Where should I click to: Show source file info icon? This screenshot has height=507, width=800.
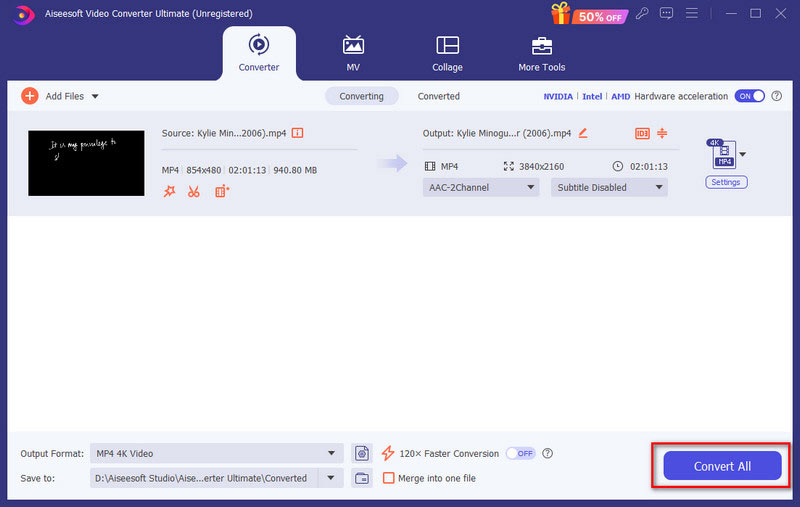tap(297, 132)
